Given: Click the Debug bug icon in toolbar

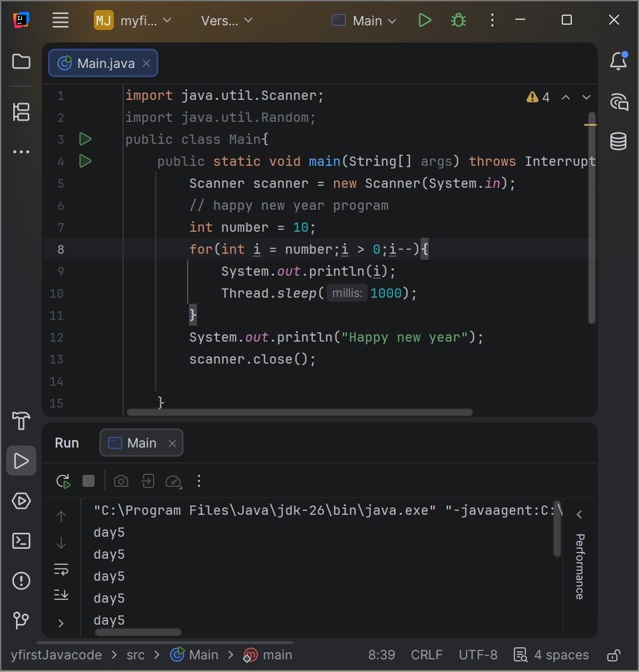Looking at the screenshot, I should (458, 21).
